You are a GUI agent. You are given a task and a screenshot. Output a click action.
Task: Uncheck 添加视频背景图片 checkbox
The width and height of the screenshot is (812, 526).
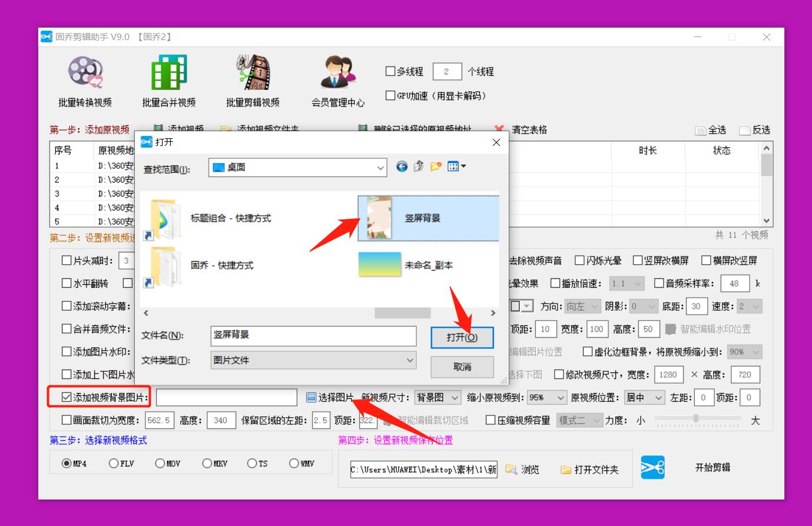tap(67, 398)
